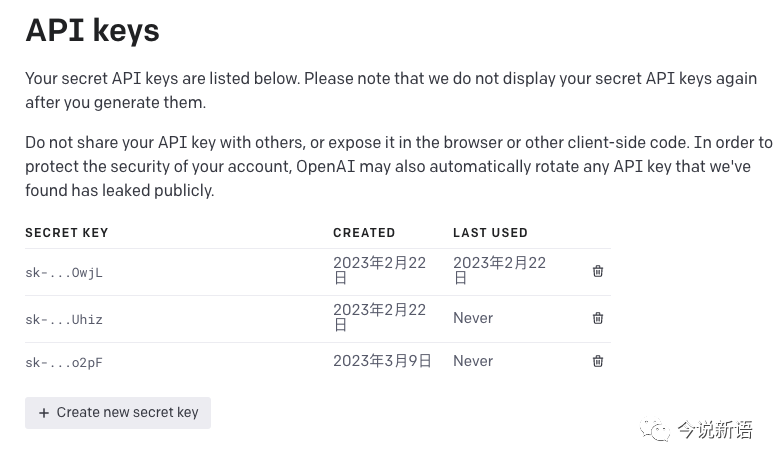Click Never in the sk-...Uhiz row
777x463 pixels.
pos(473,318)
